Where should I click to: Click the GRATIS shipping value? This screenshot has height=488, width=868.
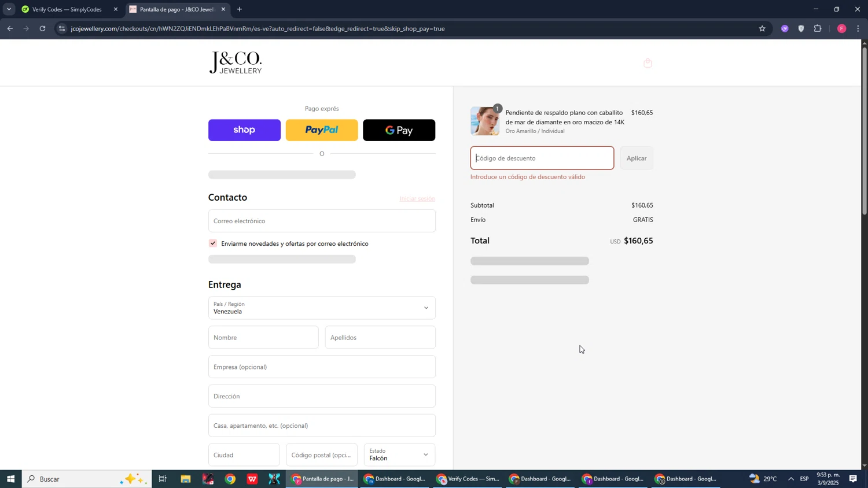pos(643,220)
